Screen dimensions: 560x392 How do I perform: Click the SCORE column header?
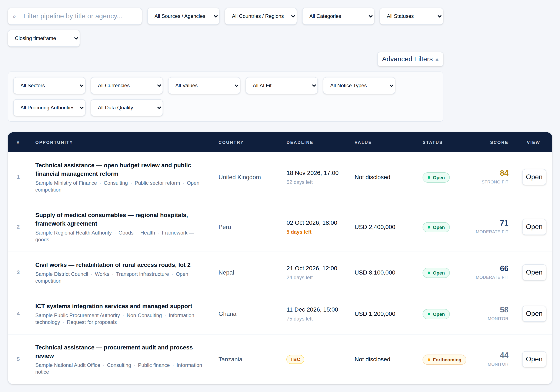click(x=499, y=142)
